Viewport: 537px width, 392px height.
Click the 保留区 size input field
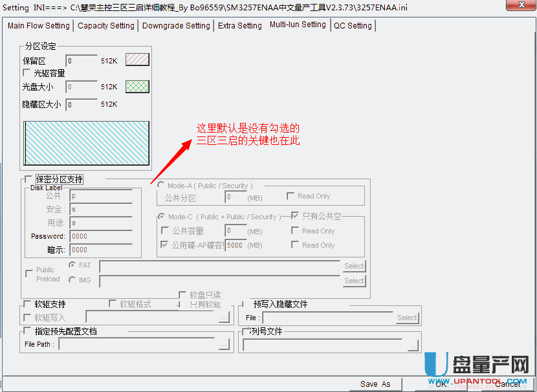[x=82, y=61]
